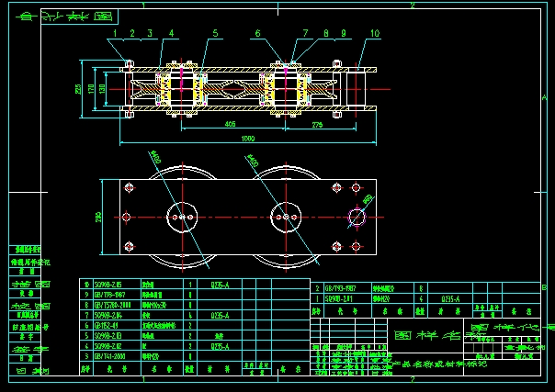Click the Q235-A material in row 1
The height and width of the screenshot is (392, 555).
[450, 299]
